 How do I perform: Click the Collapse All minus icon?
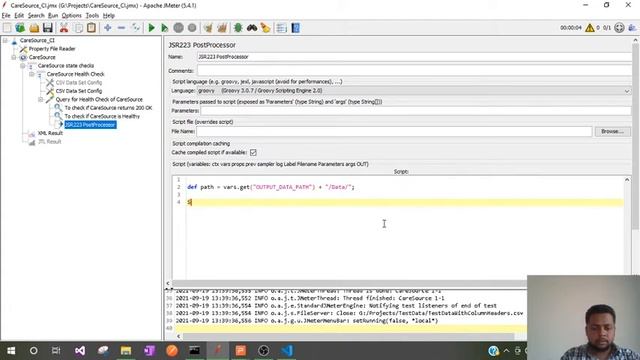point(121,28)
